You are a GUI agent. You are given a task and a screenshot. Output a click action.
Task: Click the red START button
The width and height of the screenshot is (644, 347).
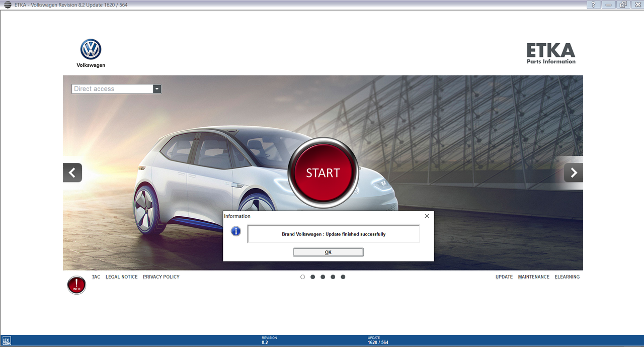[x=323, y=172]
